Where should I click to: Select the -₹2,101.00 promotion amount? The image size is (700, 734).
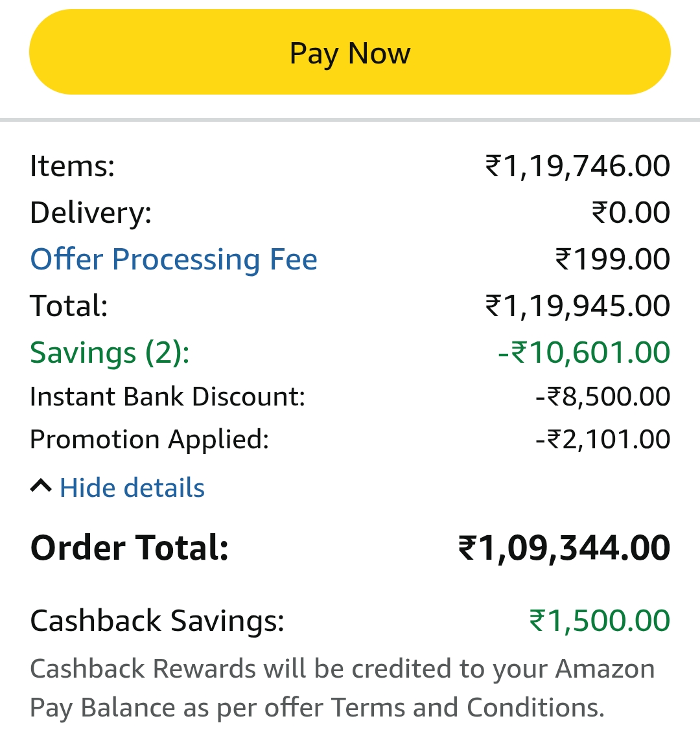pyautogui.click(x=603, y=439)
